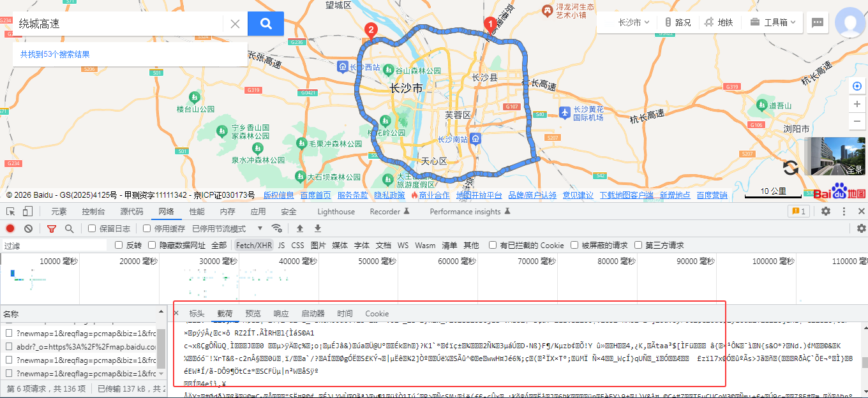Image resolution: width=868 pixels, height=398 pixels.
Task: Enable the 保留日志 checkbox
Action: pyautogui.click(x=92, y=228)
